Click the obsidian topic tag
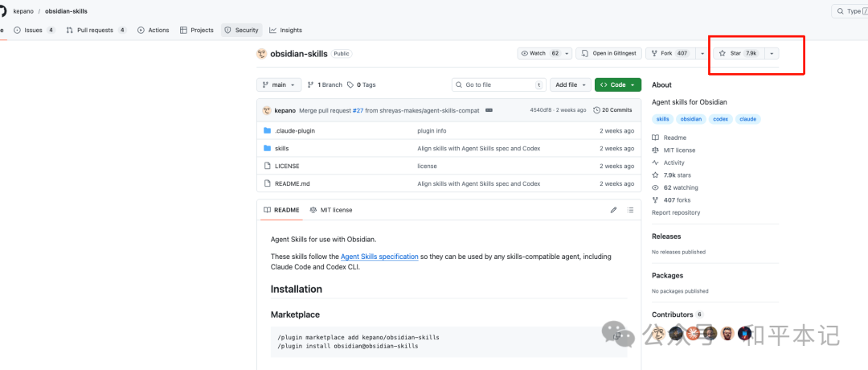 [690, 119]
